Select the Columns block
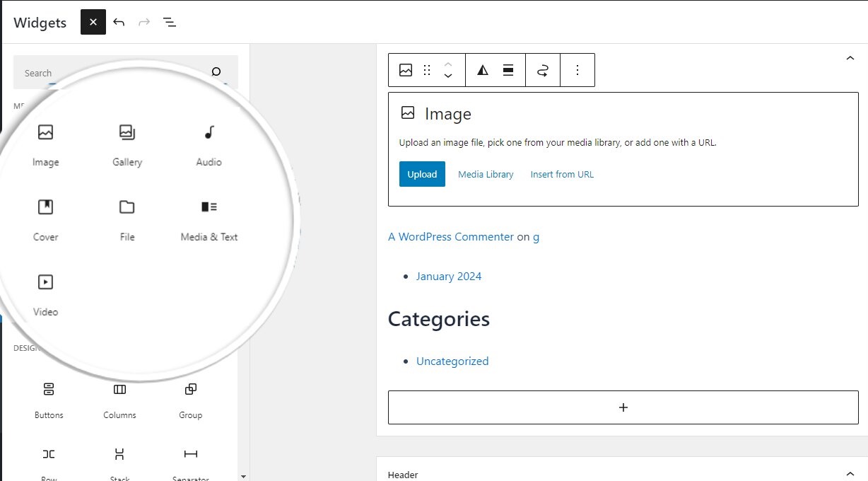 click(119, 399)
